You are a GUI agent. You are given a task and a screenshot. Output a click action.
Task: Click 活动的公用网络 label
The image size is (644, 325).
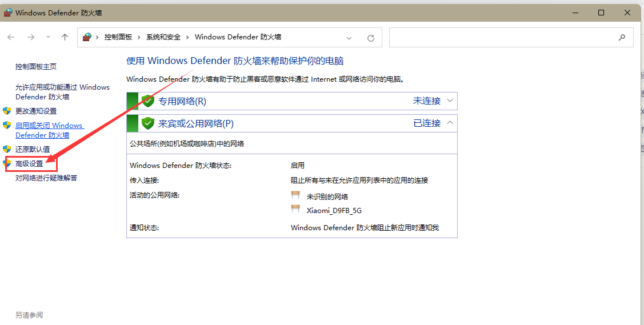click(155, 195)
